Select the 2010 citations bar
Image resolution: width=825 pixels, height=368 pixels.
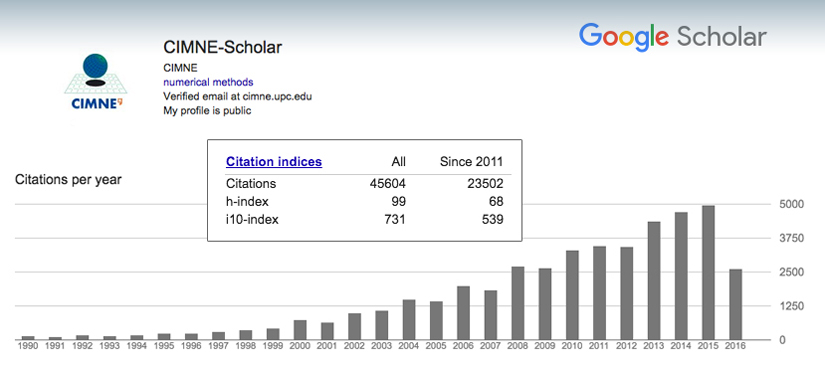click(572, 295)
